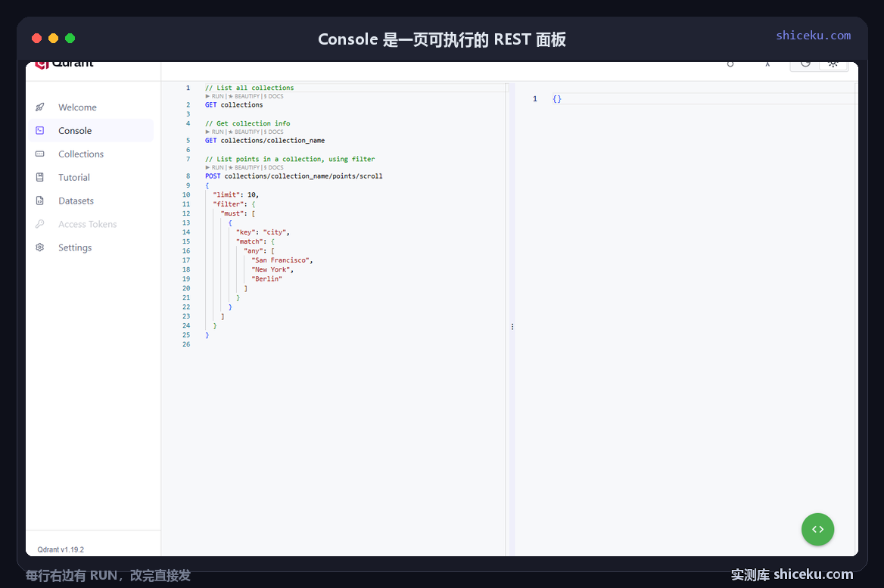Click line number 26 in the gutter
Viewport: 884px width, 588px height.
(x=186, y=344)
